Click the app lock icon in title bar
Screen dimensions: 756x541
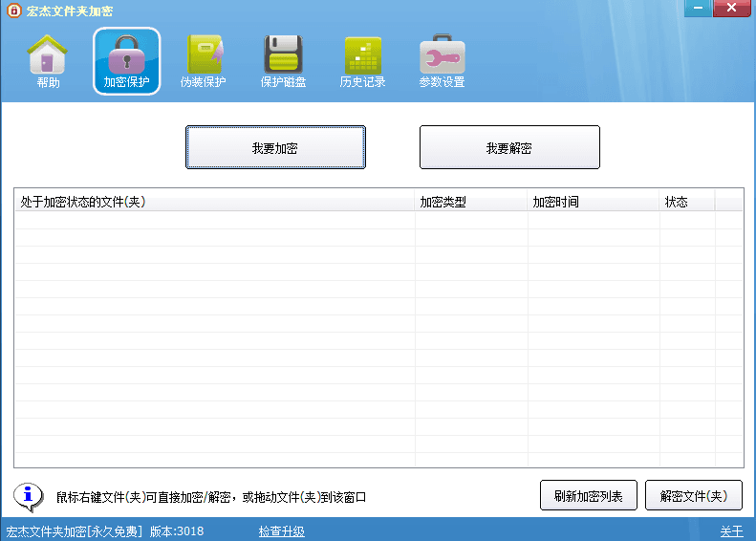click(x=13, y=11)
